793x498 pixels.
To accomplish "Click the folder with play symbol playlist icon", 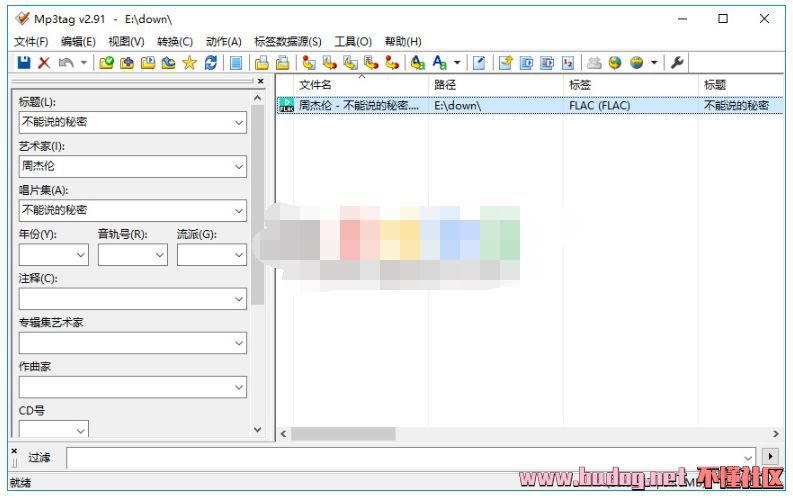I will pyautogui.click(x=148, y=63).
